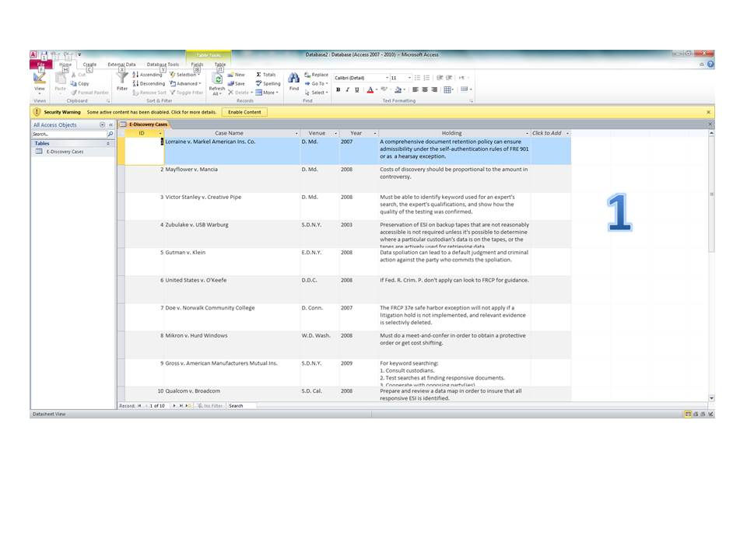Click the Filter funnel icon
This screenshot has width=747, height=560.
[122, 78]
